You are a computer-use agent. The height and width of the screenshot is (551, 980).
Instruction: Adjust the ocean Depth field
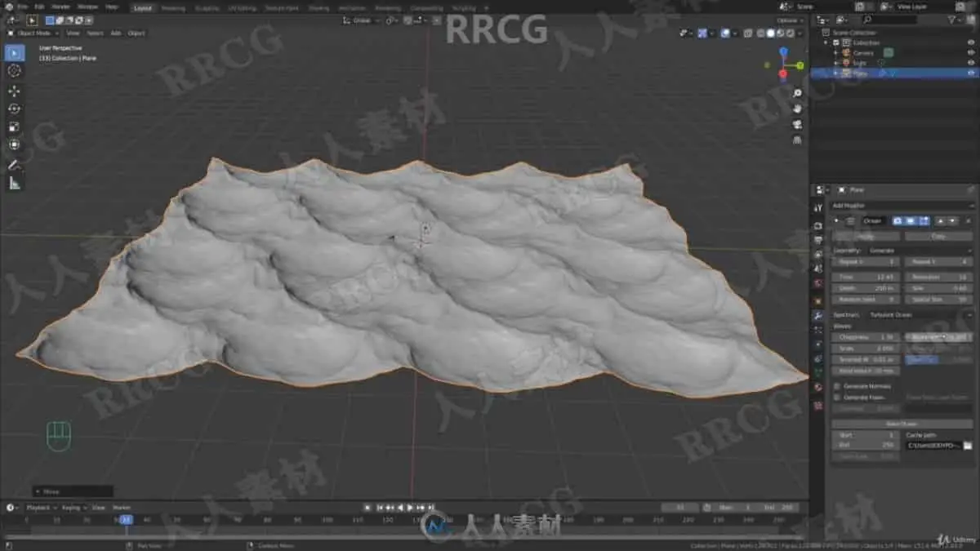tap(866, 287)
